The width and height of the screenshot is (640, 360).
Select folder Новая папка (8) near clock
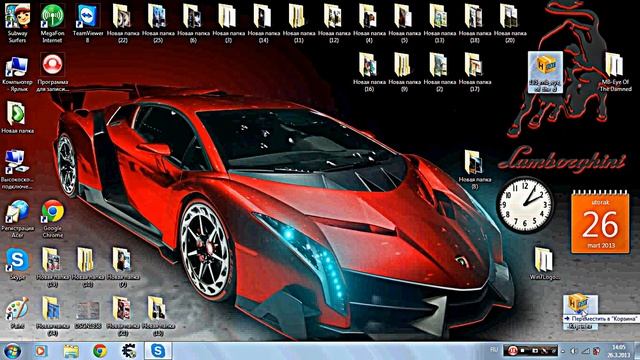(x=474, y=169)
